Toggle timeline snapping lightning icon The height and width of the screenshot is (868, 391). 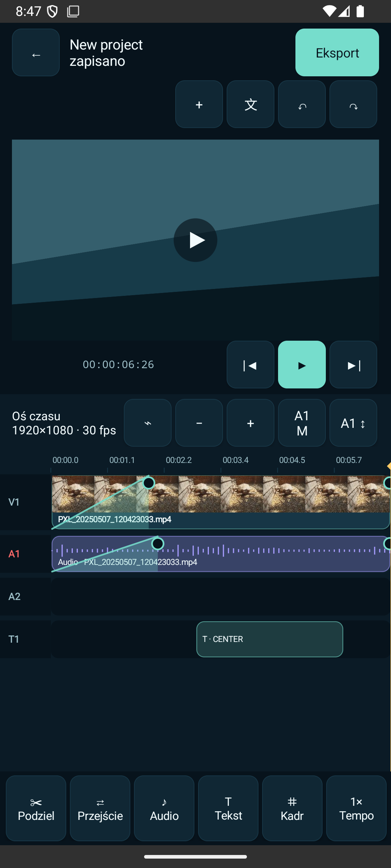click(148, 423)
